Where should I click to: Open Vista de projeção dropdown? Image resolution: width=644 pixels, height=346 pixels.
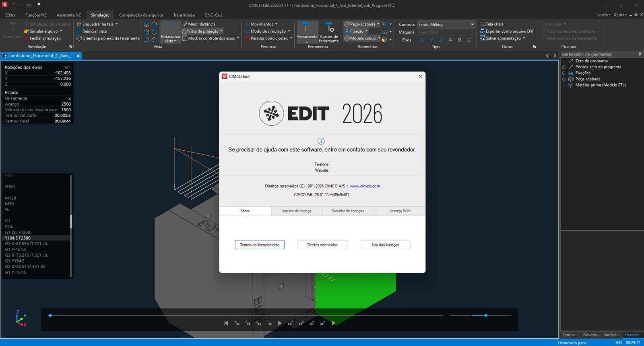(221, 31)
